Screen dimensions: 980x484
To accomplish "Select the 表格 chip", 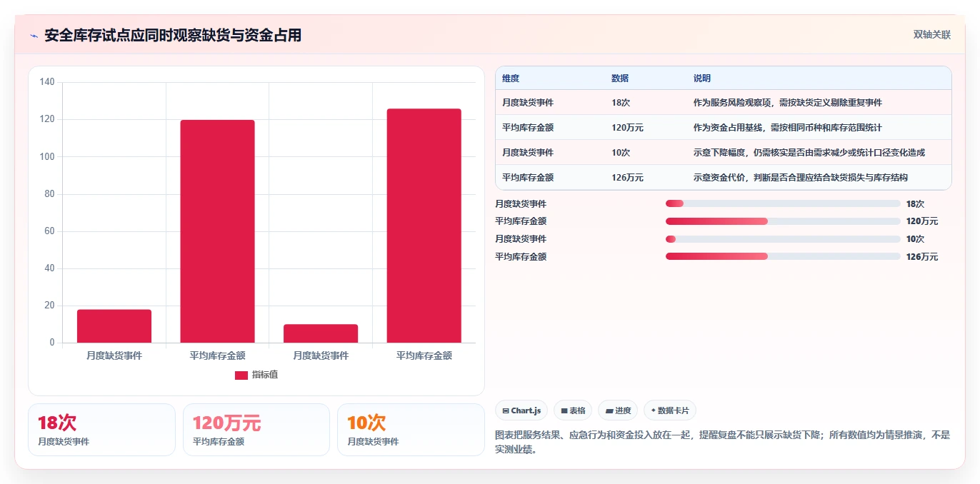I will coord(573,410).
